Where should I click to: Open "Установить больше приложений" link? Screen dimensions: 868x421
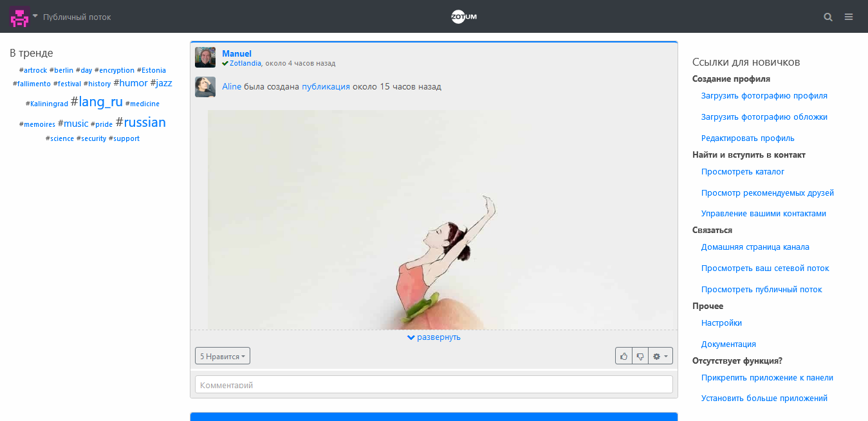click(764, 398)
